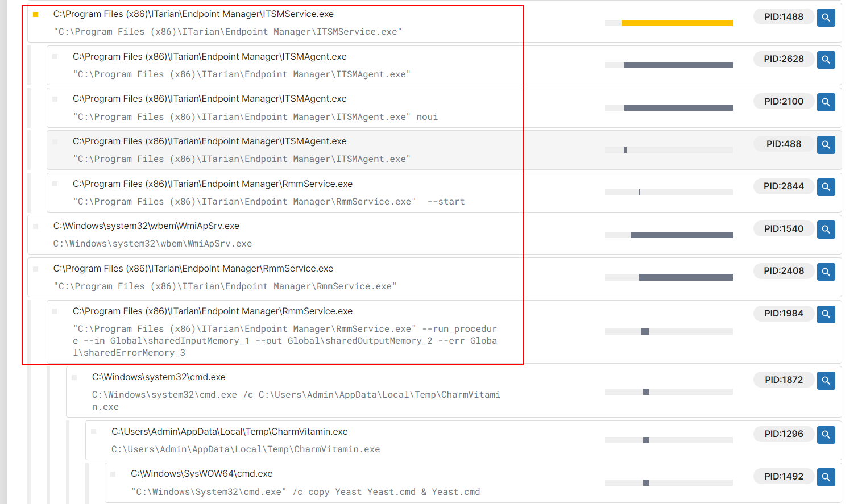Screen dimensions: 862x504
Task: Click magnifier icon for PID:1488
Action: [826, 18]
